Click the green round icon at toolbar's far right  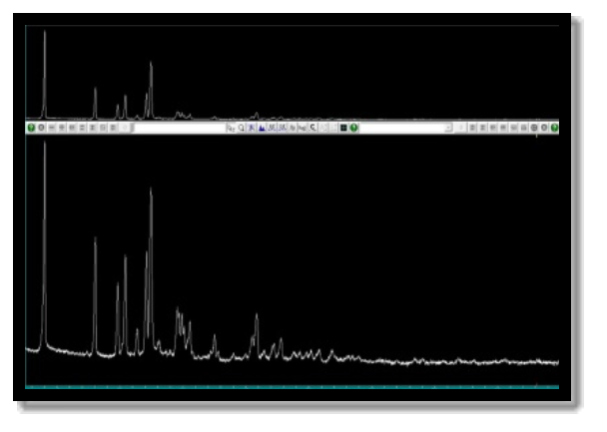[x=554, y=128]
